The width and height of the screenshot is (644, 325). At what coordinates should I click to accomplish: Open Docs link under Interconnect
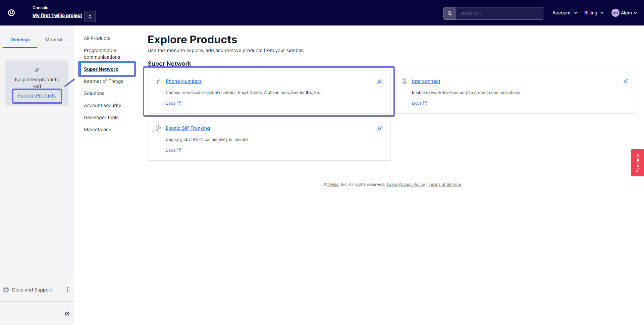419,103
